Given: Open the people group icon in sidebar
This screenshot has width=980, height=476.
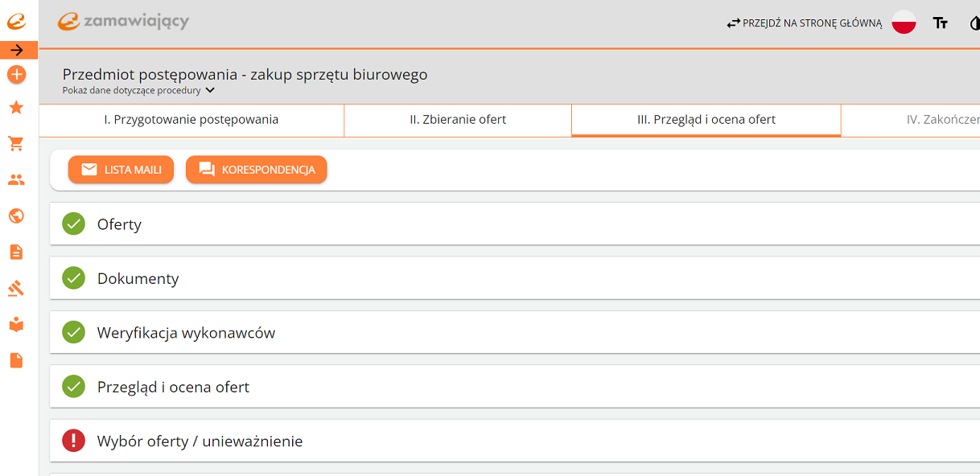Looking at the screenshot, I should pyautogui.click(x=16, y=180).
